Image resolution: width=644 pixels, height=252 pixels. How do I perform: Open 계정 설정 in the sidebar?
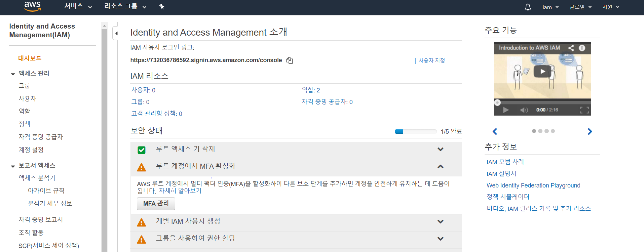coord(31,150)
